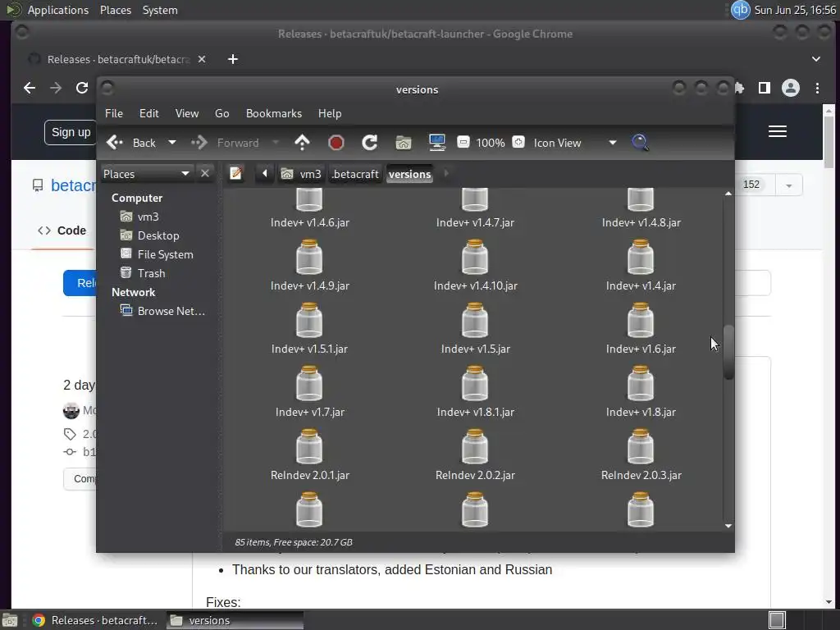Reload the Chrome page
Viewport: 840px width, 630px height.
pyautogui.click(x=81, y=87)
